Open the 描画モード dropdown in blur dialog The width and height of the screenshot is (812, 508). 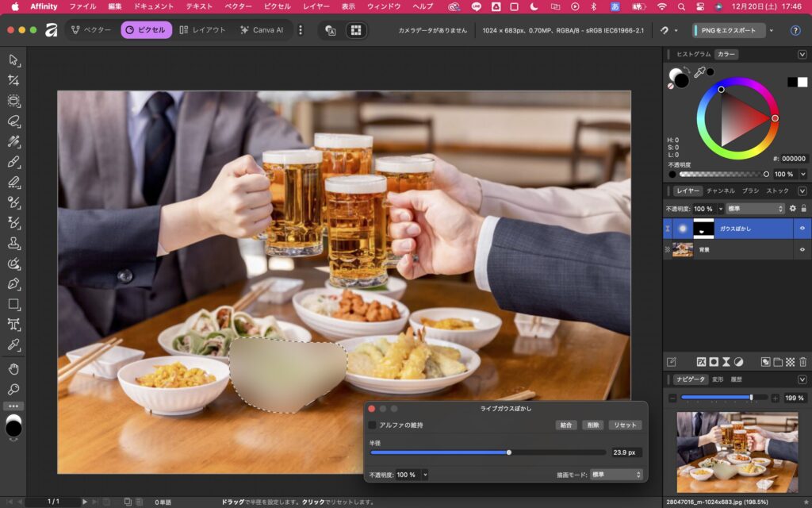click(616, 475)
